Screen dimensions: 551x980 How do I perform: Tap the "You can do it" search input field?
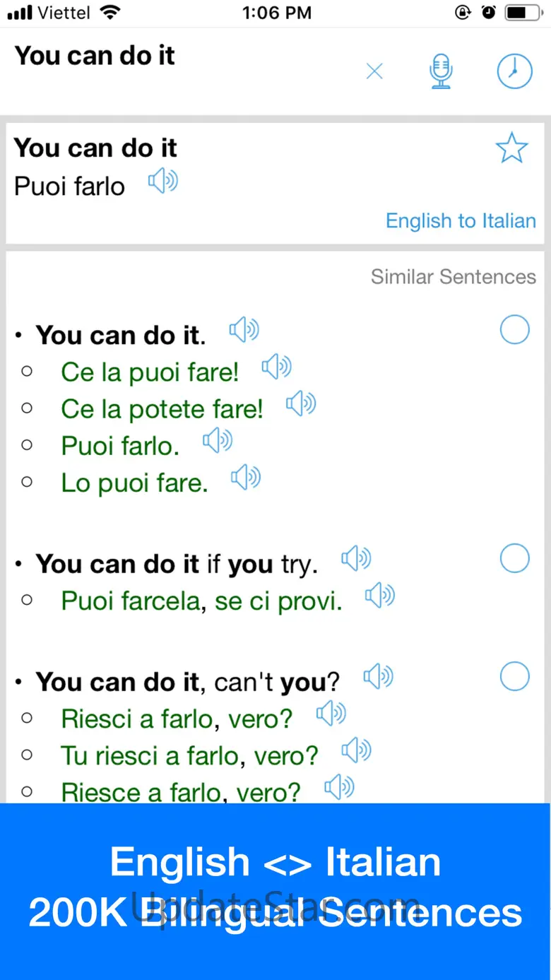(177, 57)
